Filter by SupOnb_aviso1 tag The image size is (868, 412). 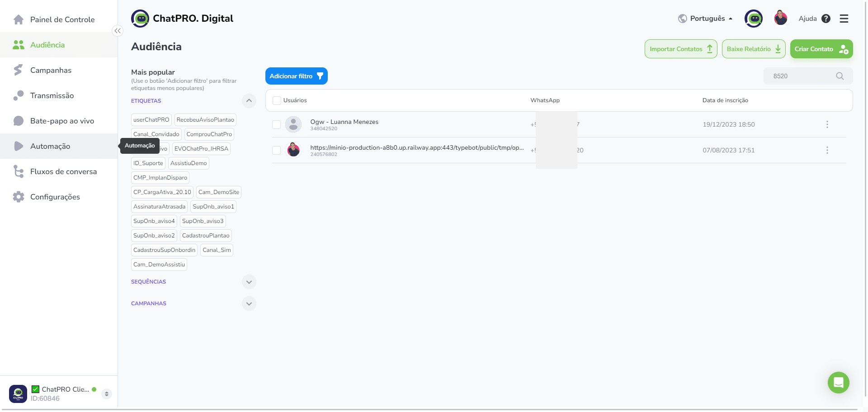point(213,207)
